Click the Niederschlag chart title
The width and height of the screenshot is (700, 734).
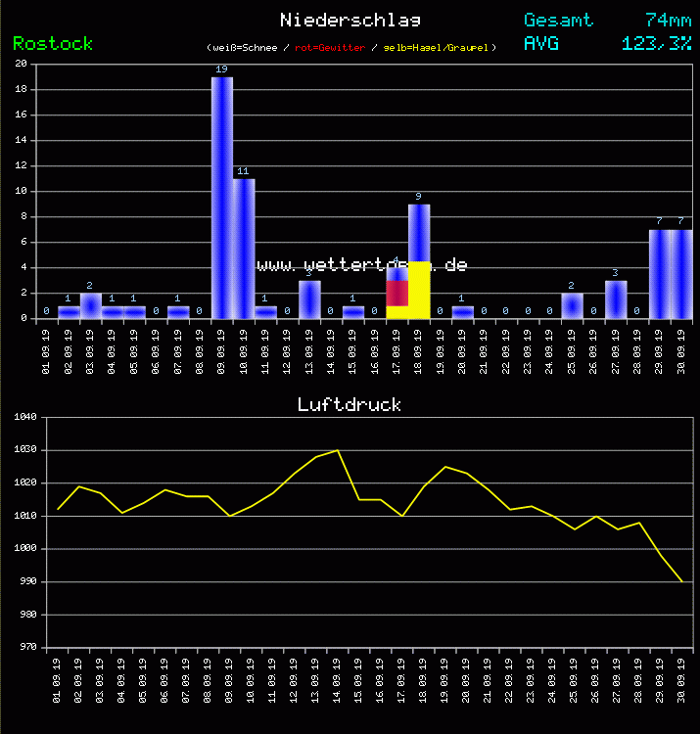(350, 20)
